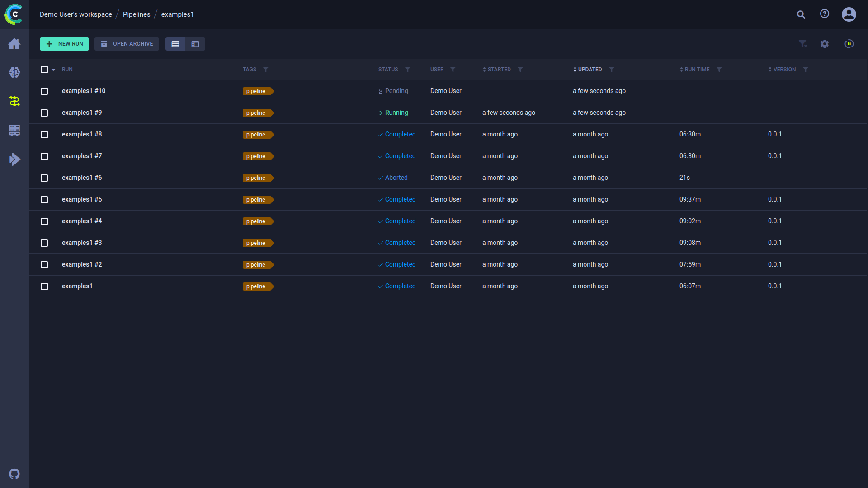Open the STATUS column filter
The image size is (868, 488).
click(x=408, y=70)
